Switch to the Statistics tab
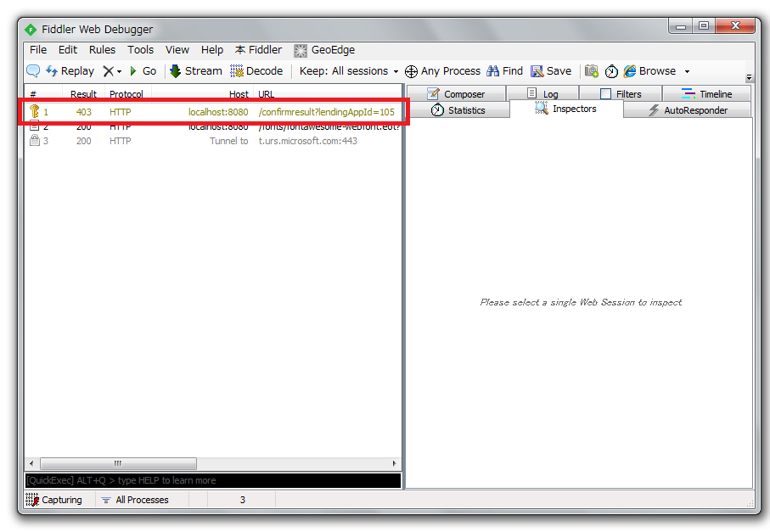 (x=458, y=110)
